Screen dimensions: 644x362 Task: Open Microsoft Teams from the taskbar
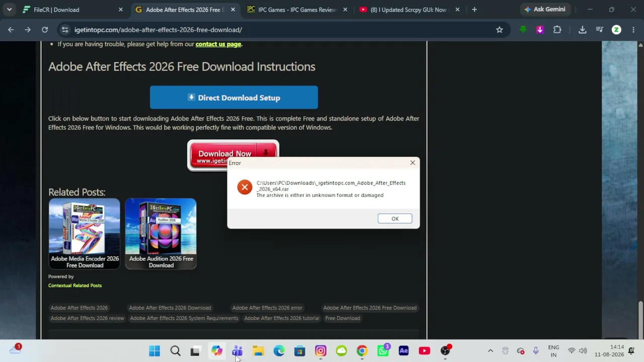[237, 351]
